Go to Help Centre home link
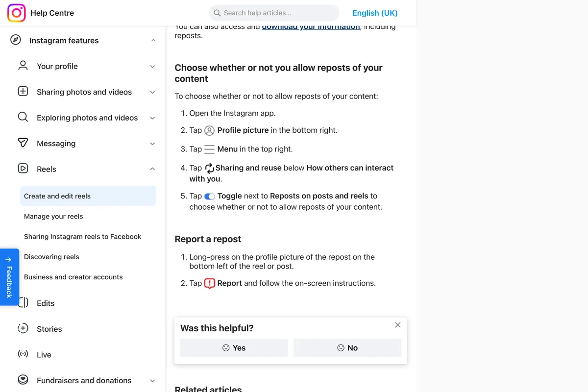This screenshot has width=588, height=392. coord(52,13)
